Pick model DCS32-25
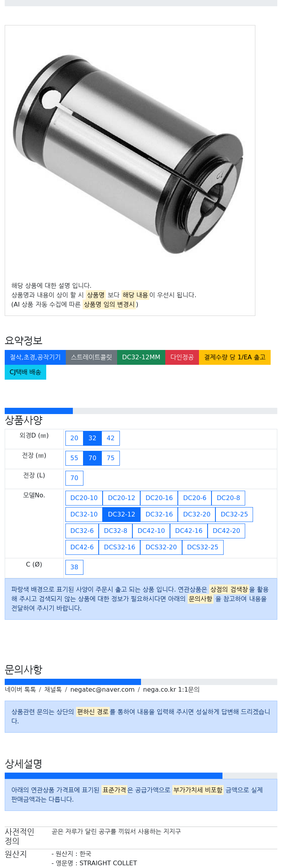Image resolution: width=282 pixels, height=868 pixels. 202,547
